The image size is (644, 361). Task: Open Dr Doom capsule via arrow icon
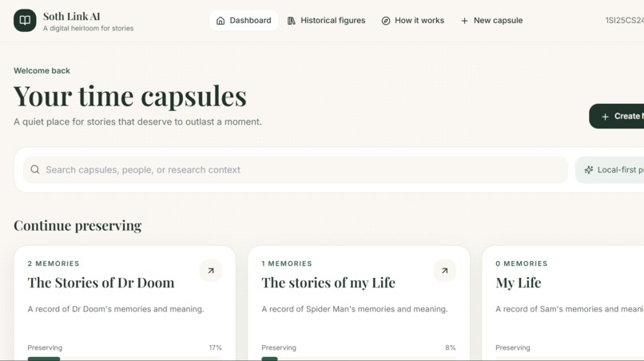211,271
